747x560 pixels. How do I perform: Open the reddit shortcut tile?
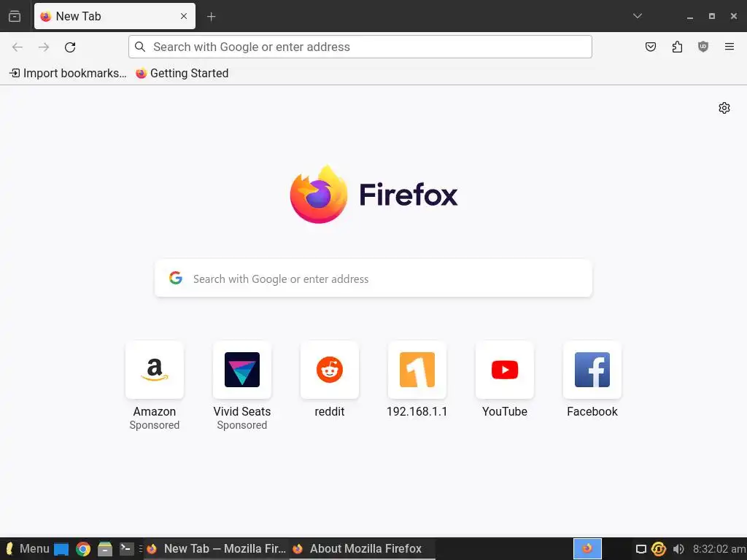pos(330,370)
